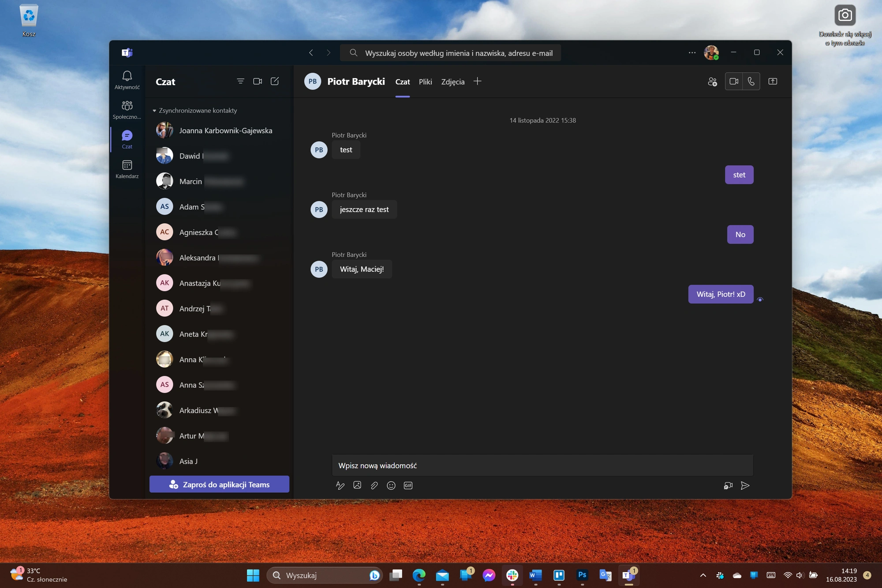Image resolution: width=882 pixels, height=588 pixels.
Task: Send the message with arrow icon
Action: click(x=745, y=485)
